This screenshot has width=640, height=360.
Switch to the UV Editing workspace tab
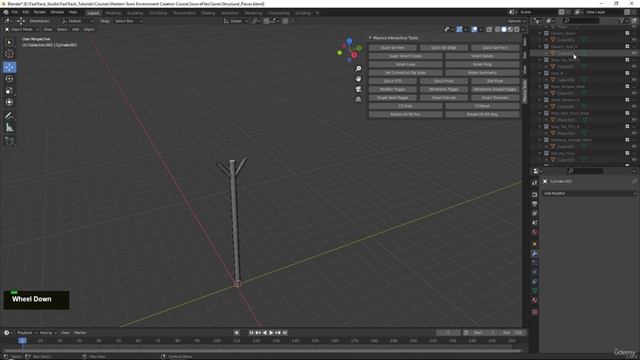[158, 13]
